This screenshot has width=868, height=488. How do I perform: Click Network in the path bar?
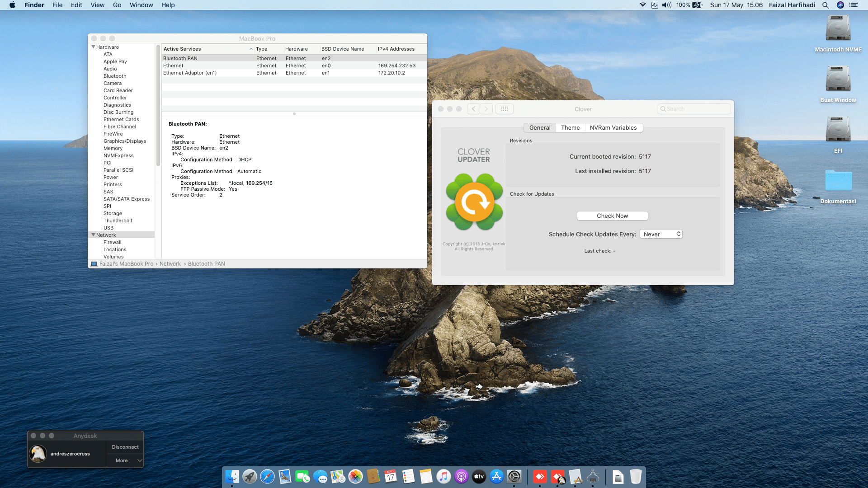[x=170, y=264]
